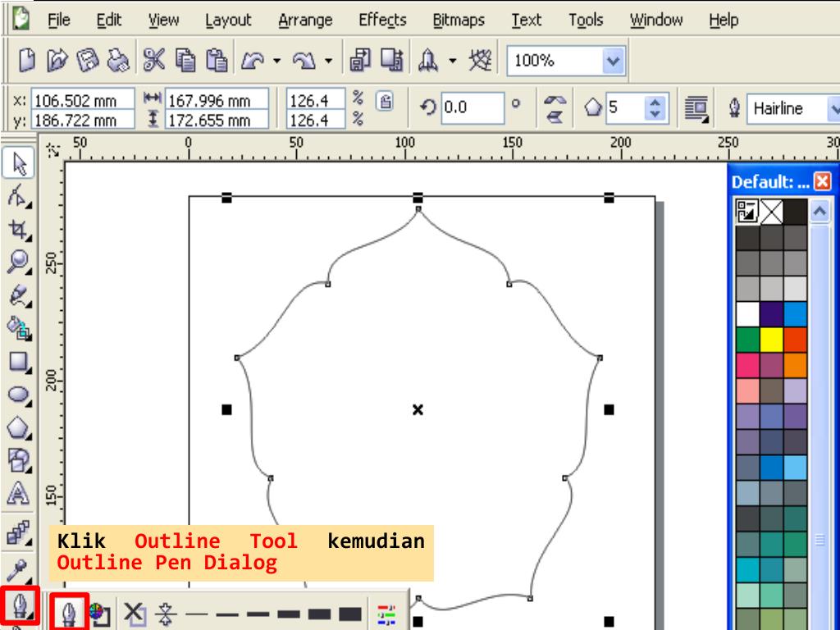Open the Effects menu

pyautogui.click(x=382, y=21)
